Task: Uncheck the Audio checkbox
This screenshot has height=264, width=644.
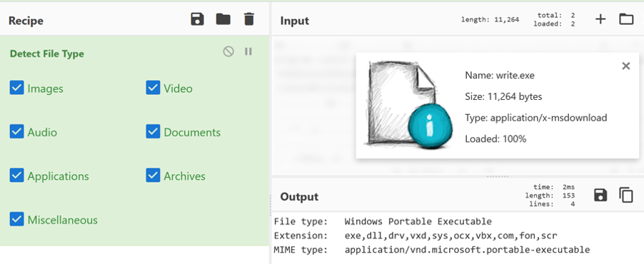Action: pos(17,132)
